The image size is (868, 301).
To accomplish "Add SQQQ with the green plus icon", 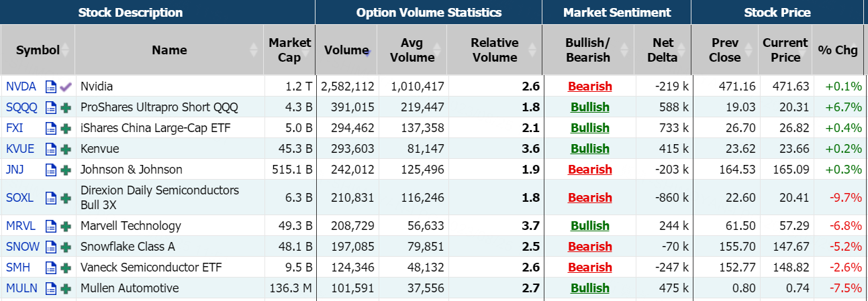I will [66, 107].
